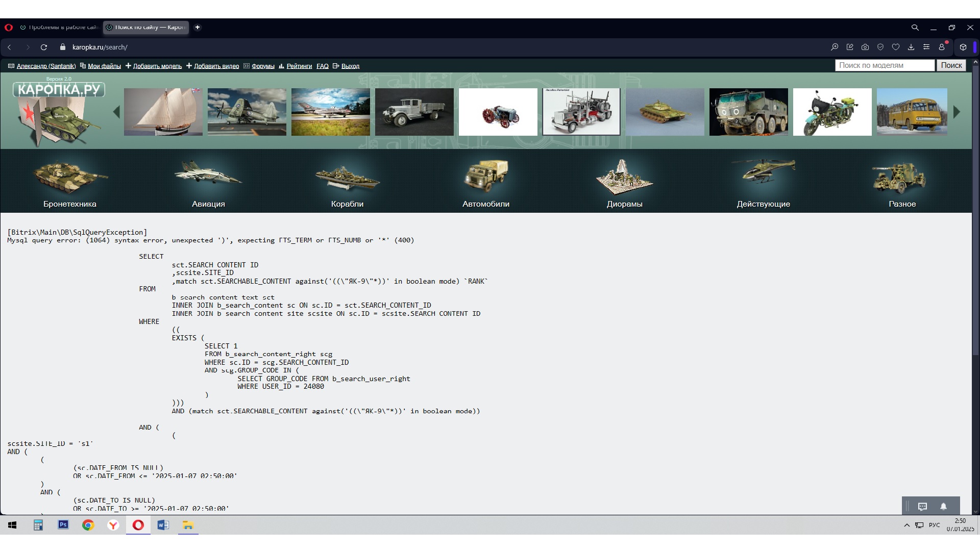Image resolution: width=980 pixels, height=551 pixels.
Task: Click the Opera snapshot camera icon
Action: click(x=865, y=47)
